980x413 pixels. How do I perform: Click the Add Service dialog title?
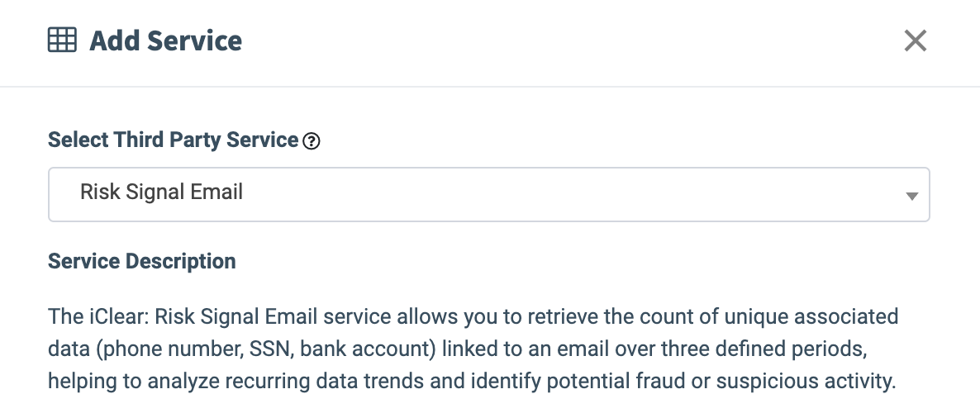(165, 40)
